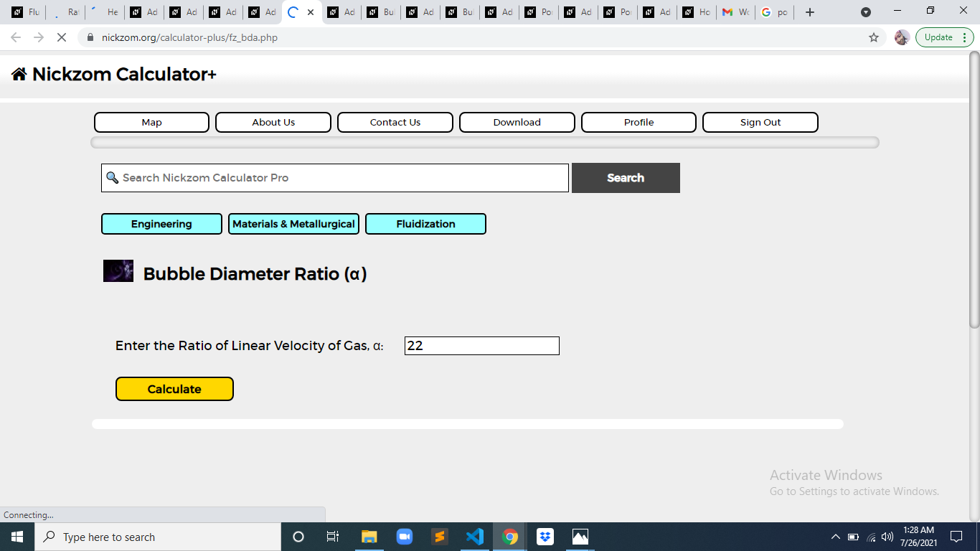980x551 pixels.
Task: Switch to the Gmail tab
Action: tap(735, 12)
